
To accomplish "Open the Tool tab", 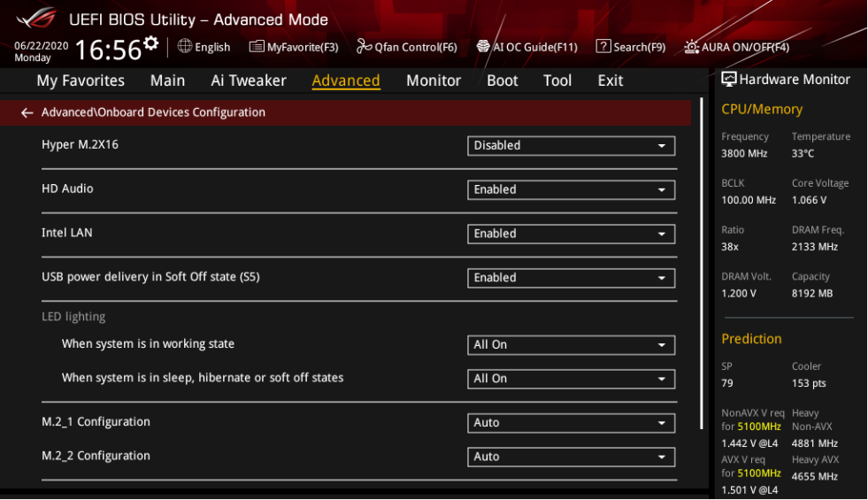I will (x=557, y=81).
